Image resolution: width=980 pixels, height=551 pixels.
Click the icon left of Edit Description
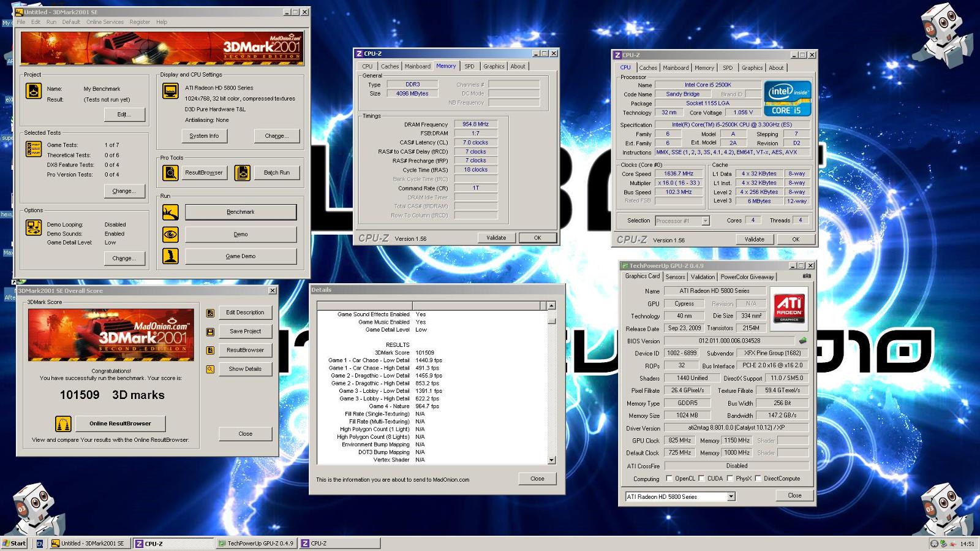coord(210,313)
